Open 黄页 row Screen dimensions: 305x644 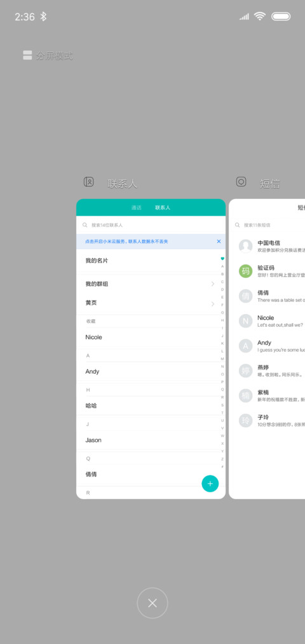pos(151,303)
